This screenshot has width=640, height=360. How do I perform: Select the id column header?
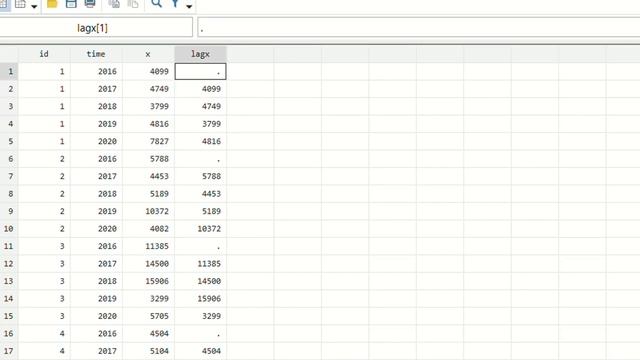pyautogui.click(x=44, y=54)
